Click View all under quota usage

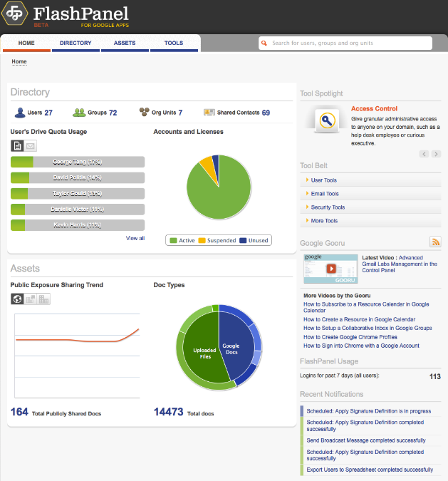click(135, 238)
